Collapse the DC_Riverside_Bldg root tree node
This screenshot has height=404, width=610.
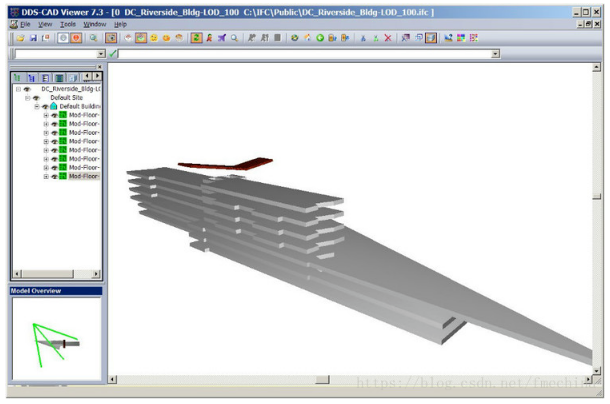(x=18, y=89)
